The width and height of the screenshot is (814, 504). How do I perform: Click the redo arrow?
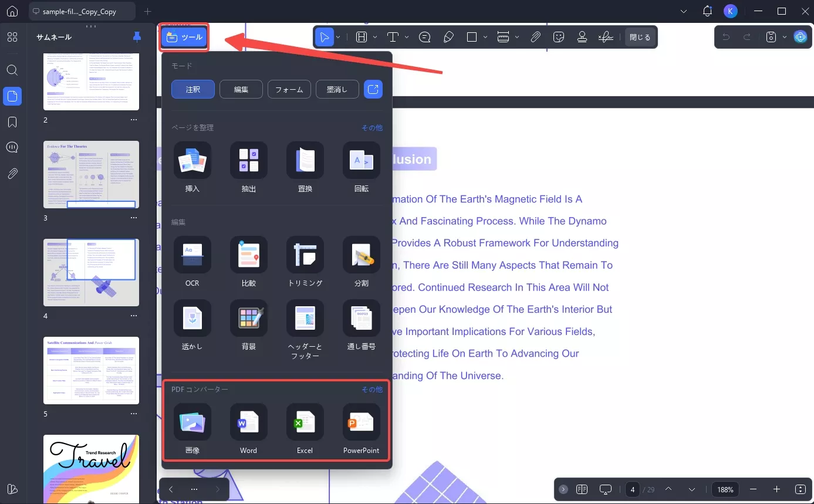747,37
